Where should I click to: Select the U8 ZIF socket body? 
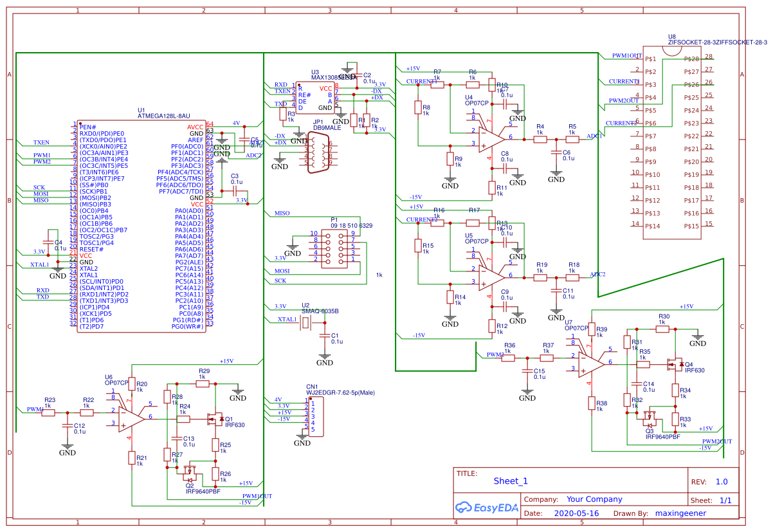(672, 142)
